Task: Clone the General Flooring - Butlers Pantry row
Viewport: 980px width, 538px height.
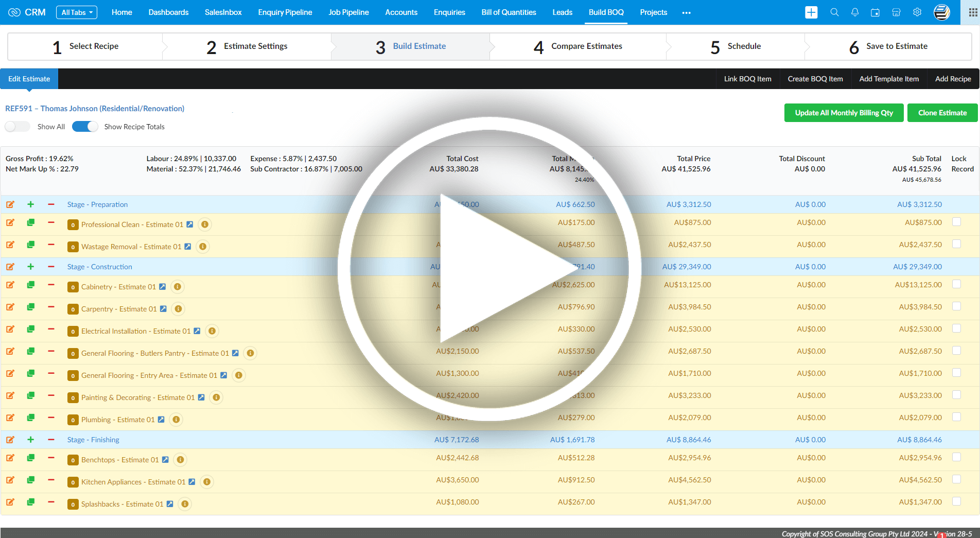Action: 31,351
